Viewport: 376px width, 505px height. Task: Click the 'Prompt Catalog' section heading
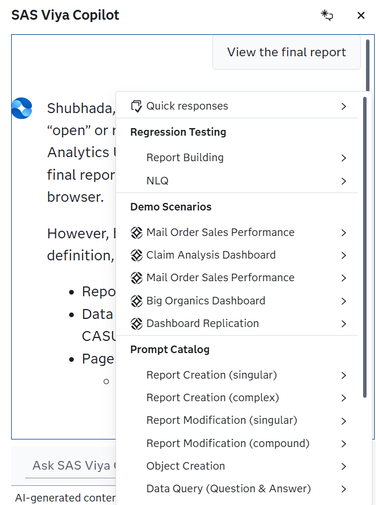[170, 349]
